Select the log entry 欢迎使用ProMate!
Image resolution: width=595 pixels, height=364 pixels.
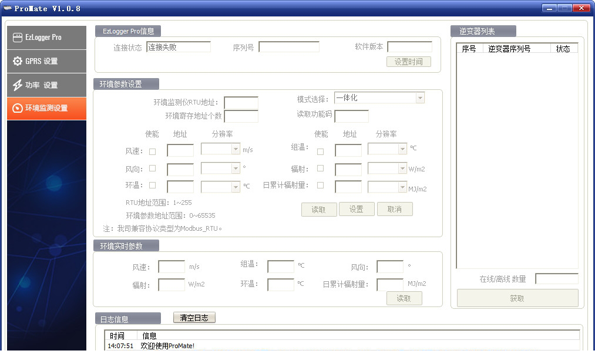tap(167, 346)
